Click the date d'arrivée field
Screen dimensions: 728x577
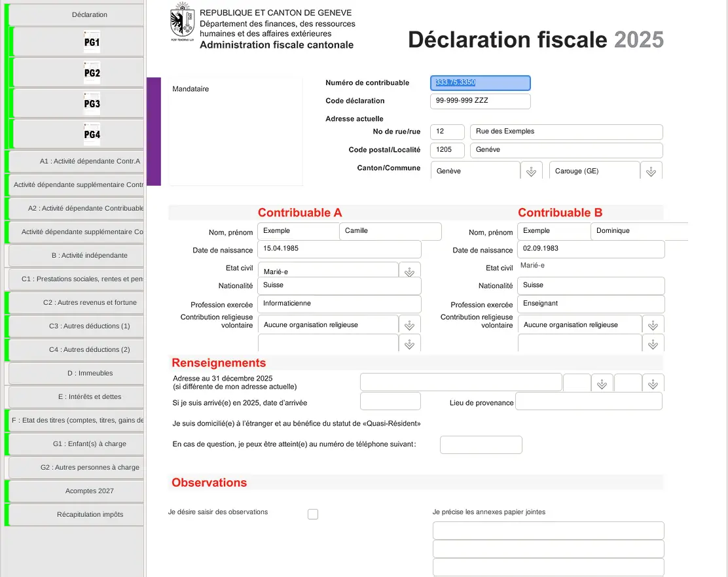coord(390,401)
